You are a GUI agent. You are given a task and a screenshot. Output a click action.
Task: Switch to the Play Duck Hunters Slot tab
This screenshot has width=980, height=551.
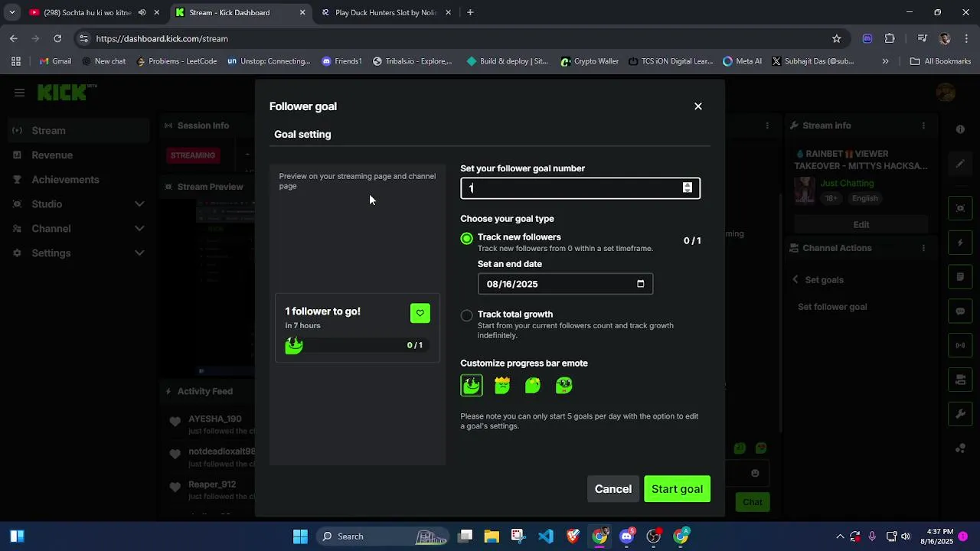[386, 12]
